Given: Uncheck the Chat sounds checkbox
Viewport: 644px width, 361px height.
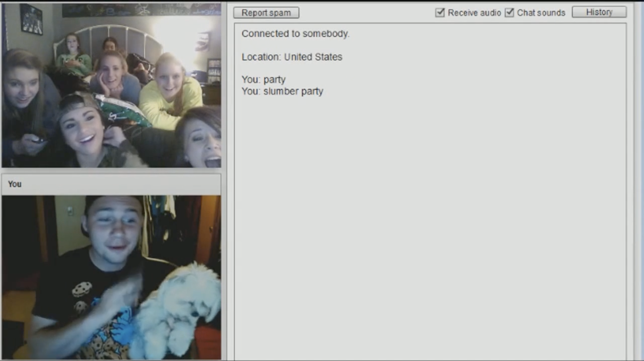Looking at the screenshot, I should [509, 12].
